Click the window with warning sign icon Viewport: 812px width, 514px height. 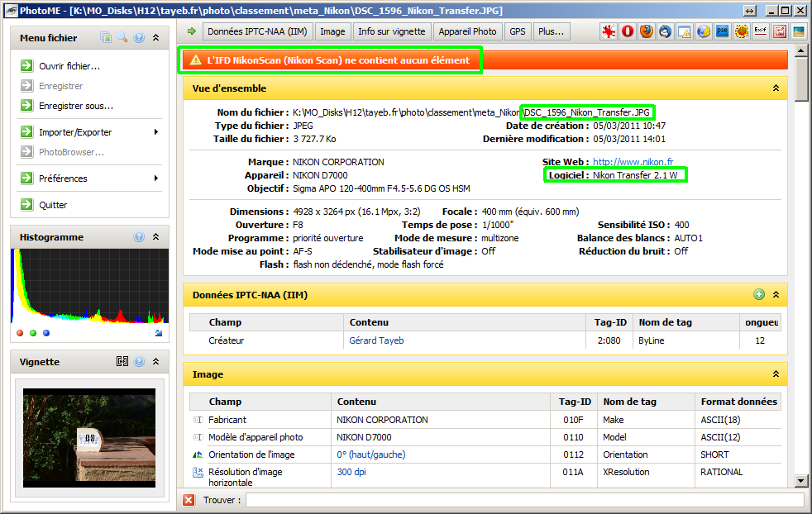tap(685, 31)
